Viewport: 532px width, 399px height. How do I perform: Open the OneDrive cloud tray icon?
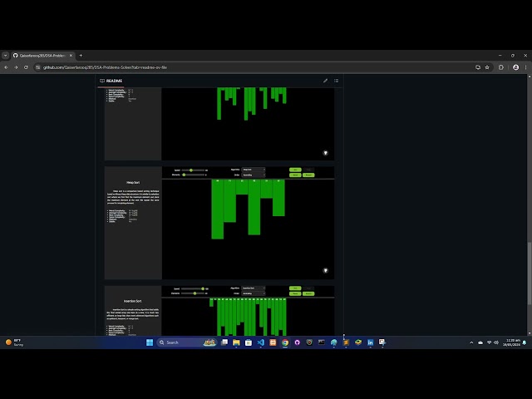pos(480,342)
